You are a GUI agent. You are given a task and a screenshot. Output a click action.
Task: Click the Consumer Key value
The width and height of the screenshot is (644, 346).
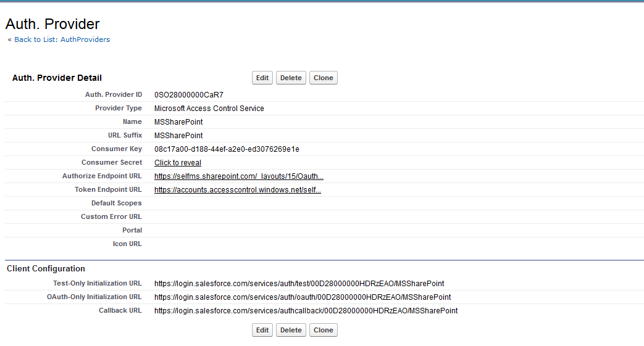(227, 149)
